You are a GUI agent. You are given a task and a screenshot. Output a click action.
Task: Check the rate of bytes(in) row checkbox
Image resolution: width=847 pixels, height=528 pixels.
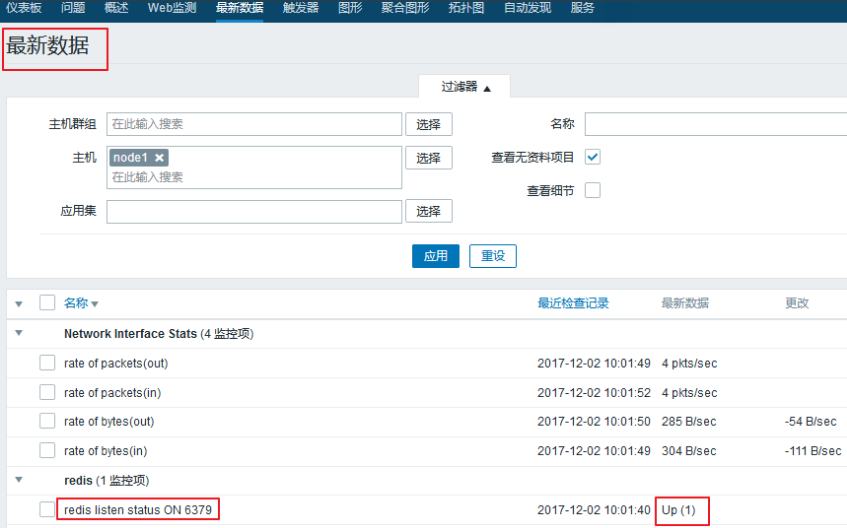(47, 450)
